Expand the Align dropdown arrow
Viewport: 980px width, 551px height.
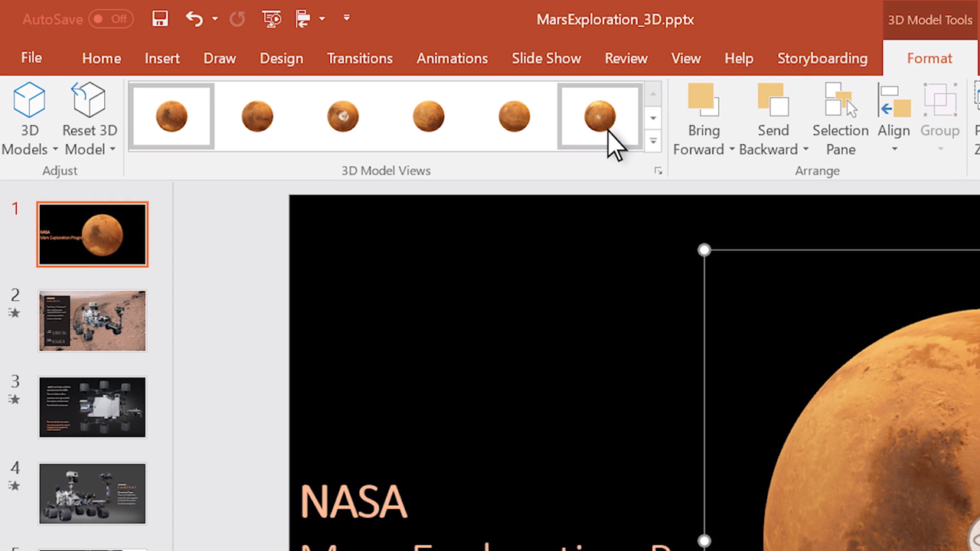894,150
